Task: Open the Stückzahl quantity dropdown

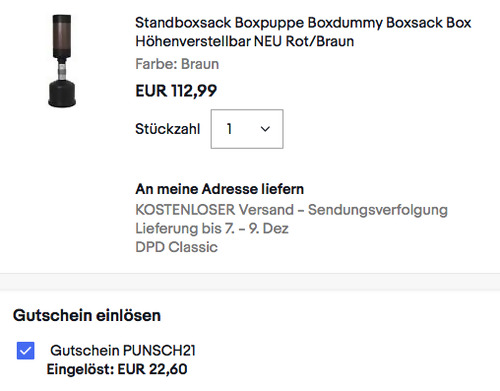Action: [247, 129]
